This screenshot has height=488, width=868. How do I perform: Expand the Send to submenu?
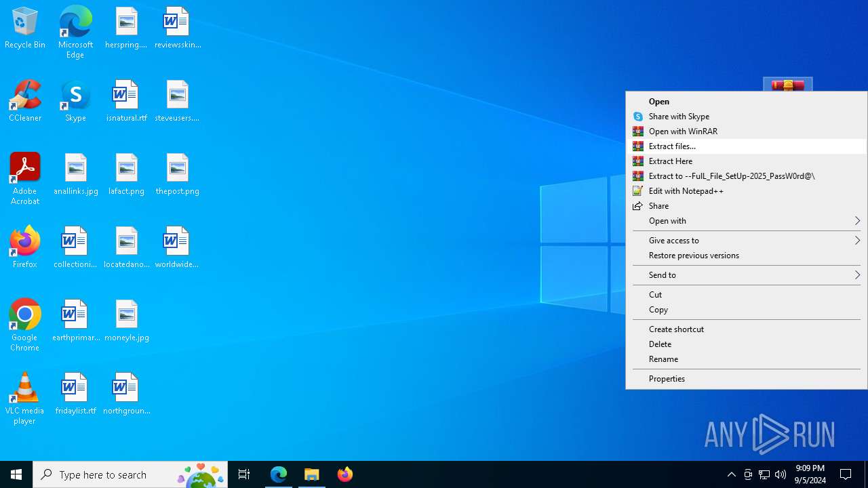point(746,275)
